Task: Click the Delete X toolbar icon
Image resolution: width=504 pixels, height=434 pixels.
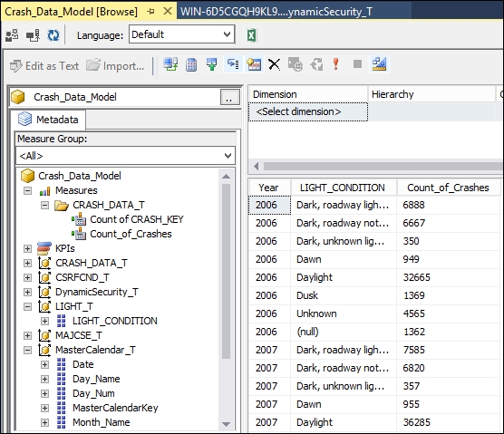Action: pyautogui.click(x=274, y=64)
